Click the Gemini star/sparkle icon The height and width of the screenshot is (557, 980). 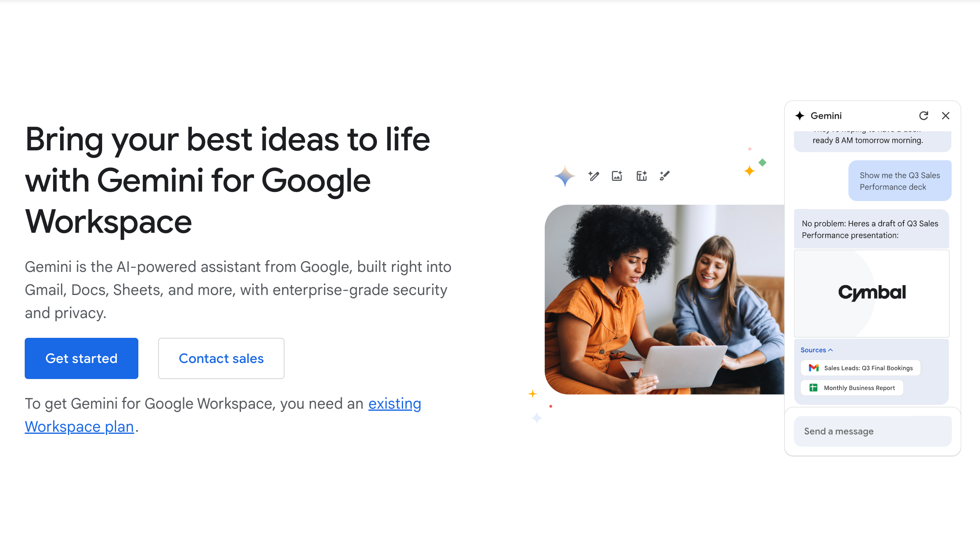pos(803,115)
